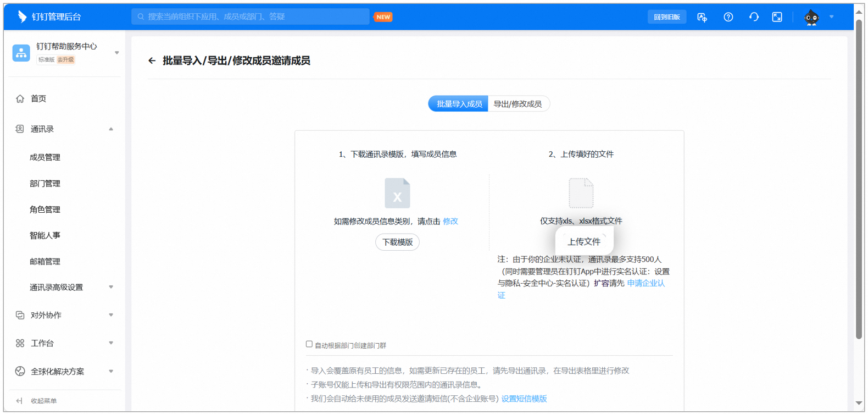Click the home icon for 首页
This screenshot has width=868, height=414.
pos(20,98)
